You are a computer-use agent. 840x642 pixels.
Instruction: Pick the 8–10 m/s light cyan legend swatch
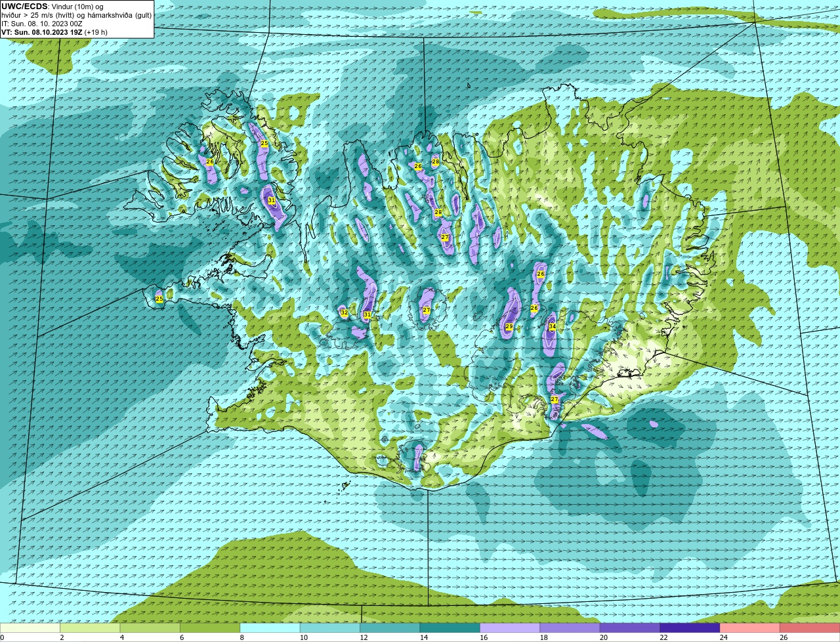270,628
